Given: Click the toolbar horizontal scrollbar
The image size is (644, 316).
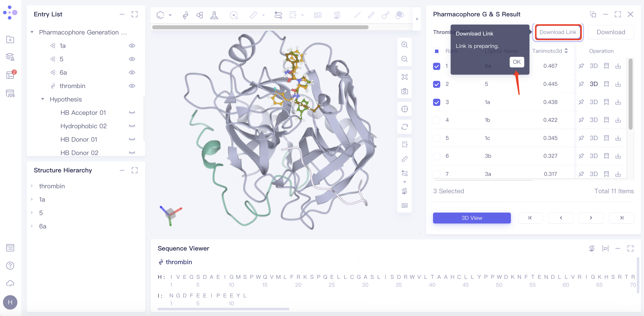Looking at the screenshot, I should click(x=260, y=27).
